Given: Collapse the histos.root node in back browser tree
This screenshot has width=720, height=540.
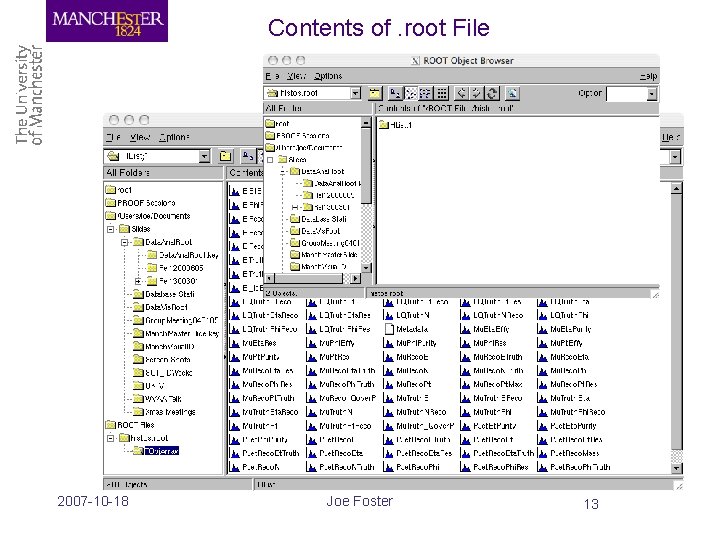Looking at the screenshot, I should (x=111, y=438).
